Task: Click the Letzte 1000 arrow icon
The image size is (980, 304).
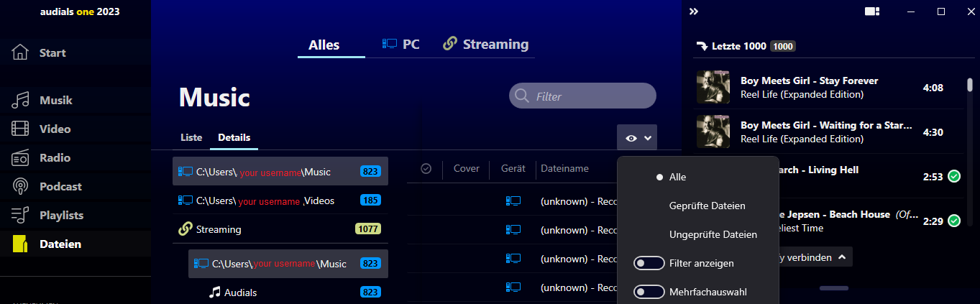Action: coord(702,47)
